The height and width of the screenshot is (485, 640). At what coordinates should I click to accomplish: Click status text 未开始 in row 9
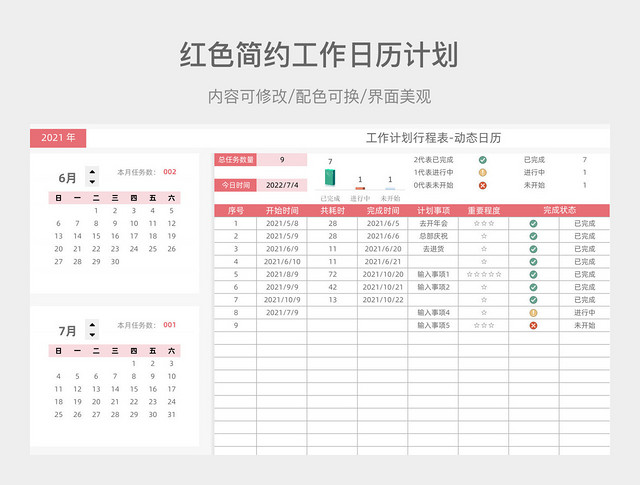coord(584,325)
